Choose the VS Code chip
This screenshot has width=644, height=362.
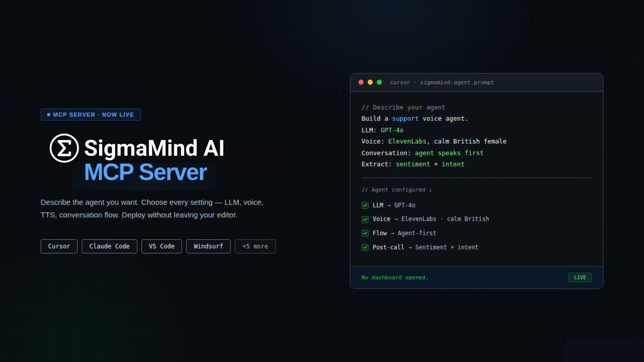(162, 246)
